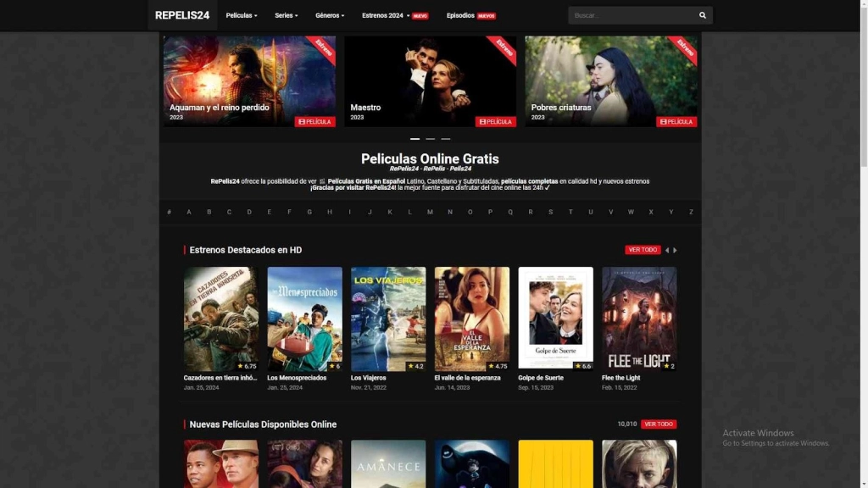The height and width of the screenshot is (488, 868).
Task: Open the Los Menospreciados poster
Action: click(304, 319)
